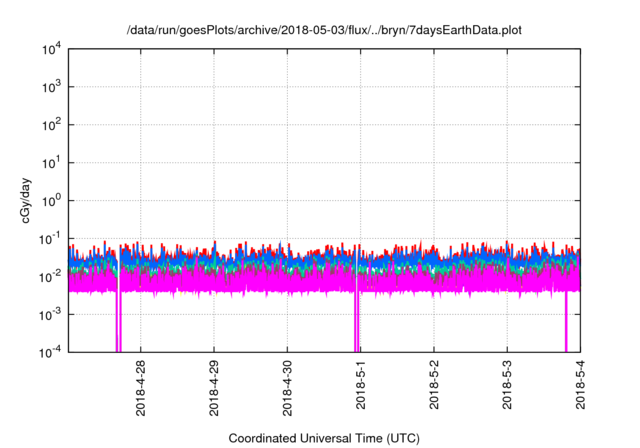
Task: Click the 2018-5-3 date tick label
Action: click(x=507, y=384)
